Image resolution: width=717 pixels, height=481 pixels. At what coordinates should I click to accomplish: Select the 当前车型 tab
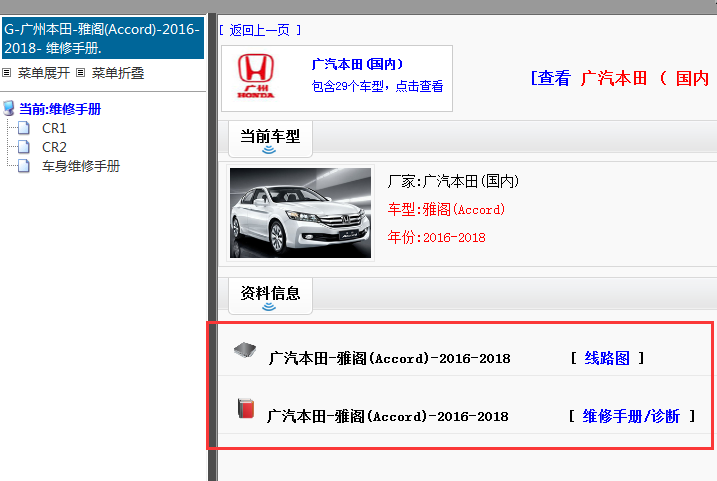tap(270, 139)
